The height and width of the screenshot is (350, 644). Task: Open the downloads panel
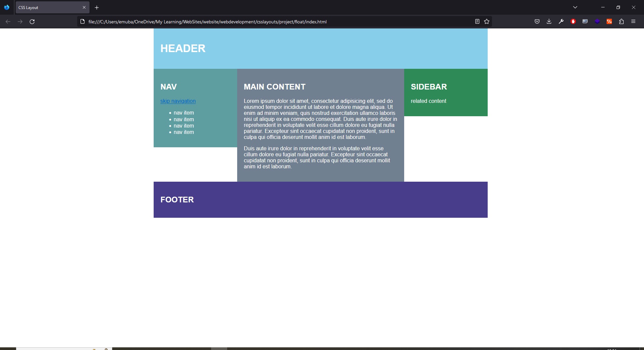click(549, 22)
